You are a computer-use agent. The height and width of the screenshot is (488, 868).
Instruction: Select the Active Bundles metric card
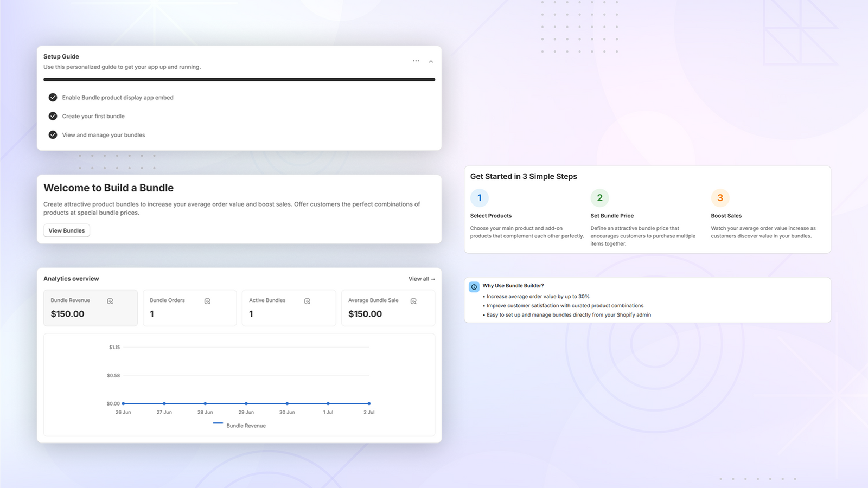pyautogui.click(x=289, y=308)
